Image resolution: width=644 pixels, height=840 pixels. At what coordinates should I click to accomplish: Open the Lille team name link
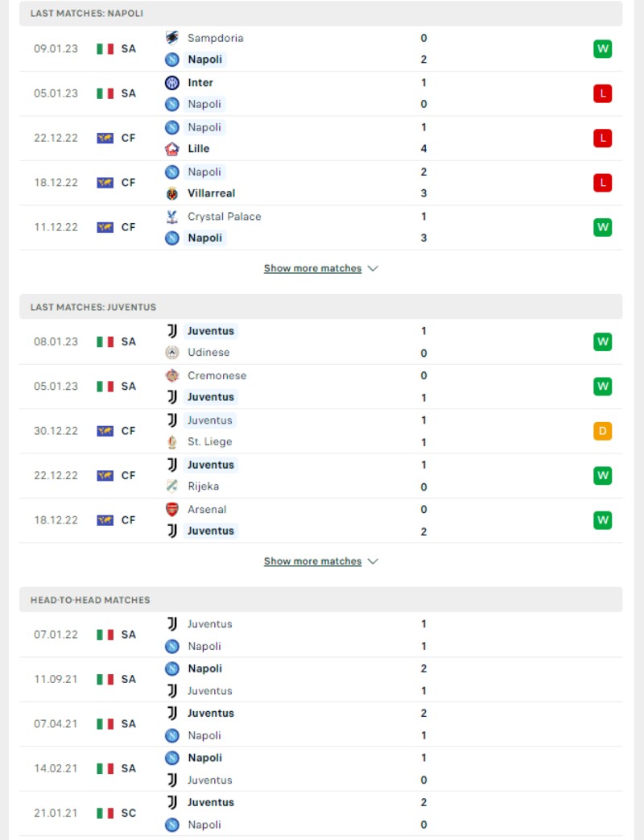click(x=199, y=148)
